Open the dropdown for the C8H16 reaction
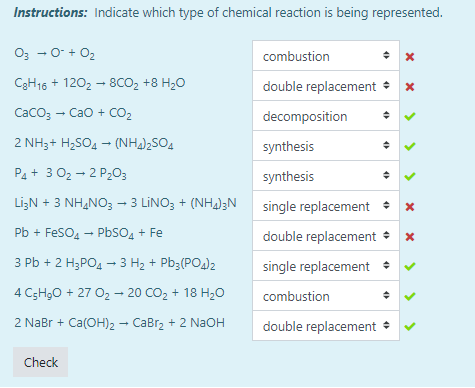This screenshot has height=388, width=475. [326, 86]
